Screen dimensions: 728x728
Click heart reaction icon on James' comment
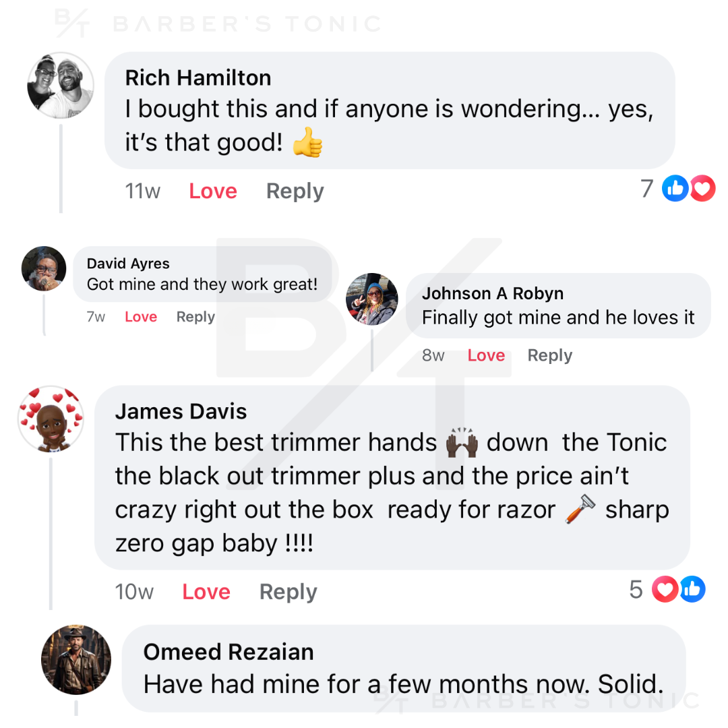click(665, 590)
